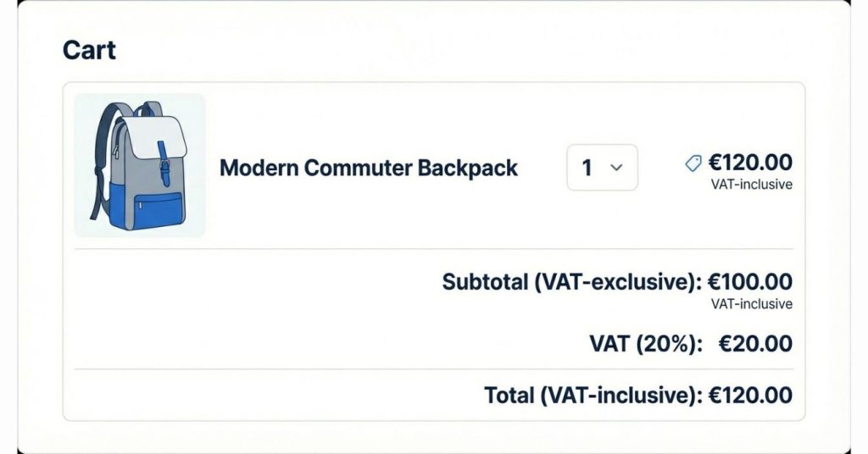
Task: Select the Subtotal (VAT-exclusive) label
Action: 571,282
